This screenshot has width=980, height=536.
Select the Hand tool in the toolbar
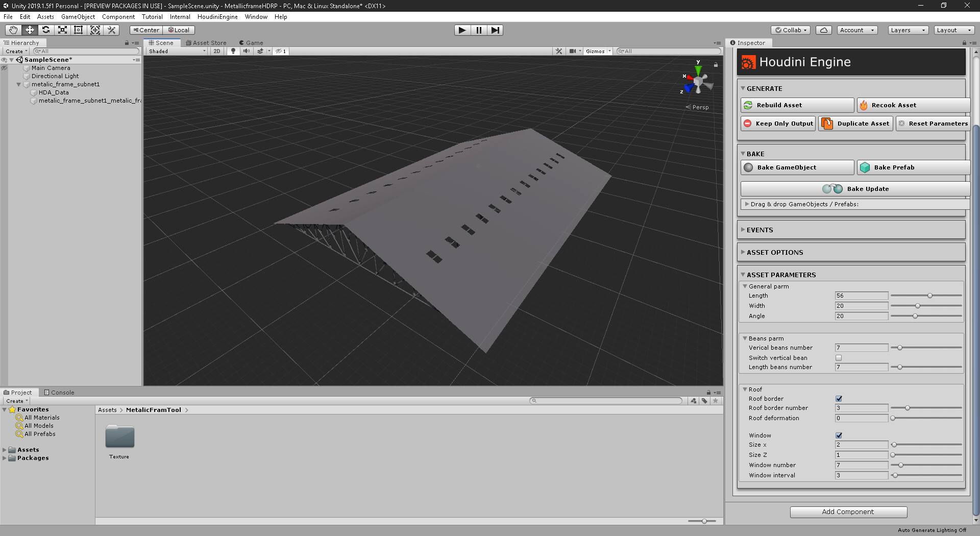point(13,30)
